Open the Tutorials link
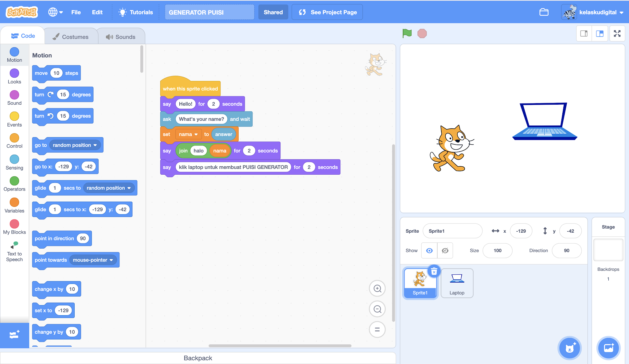The height and width of the screenshot is (364, 629). point(136,12)
